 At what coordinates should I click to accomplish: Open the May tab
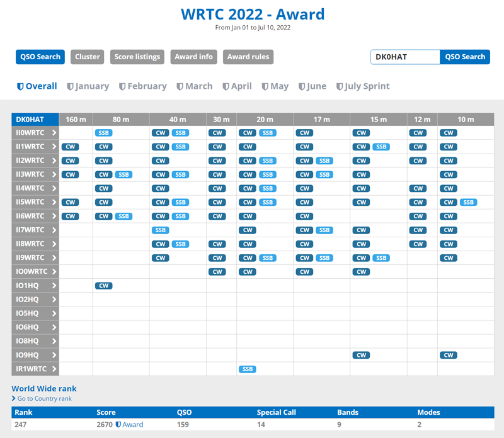pos(275,86)
